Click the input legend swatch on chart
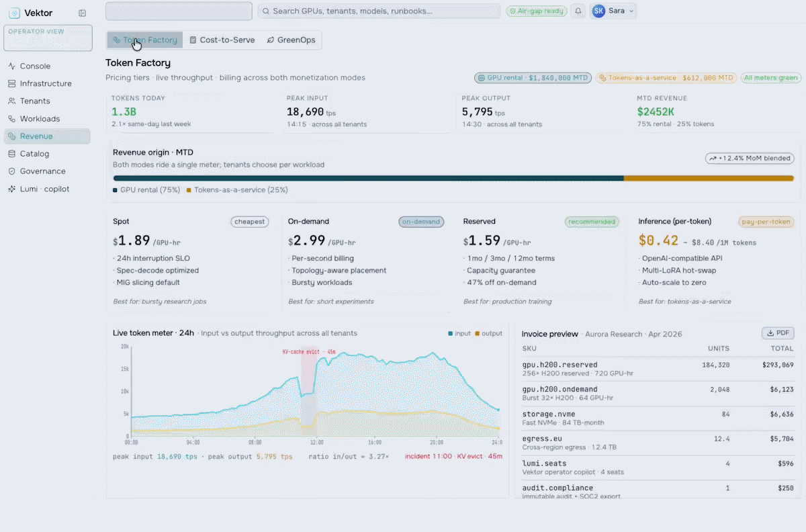The height and width of the screenshot is (532, 806). [451, 333]
